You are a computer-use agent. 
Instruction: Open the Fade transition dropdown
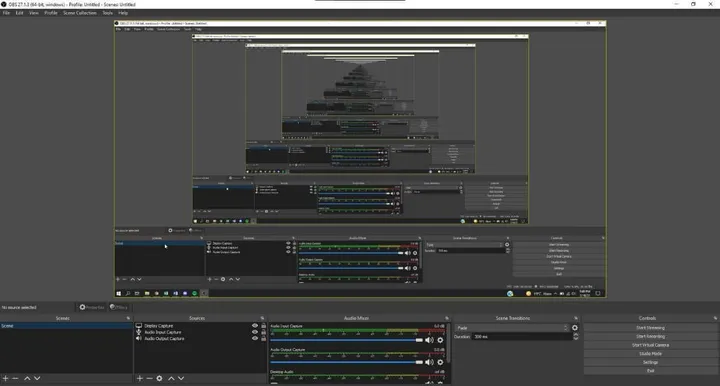[x=512, y=328]
